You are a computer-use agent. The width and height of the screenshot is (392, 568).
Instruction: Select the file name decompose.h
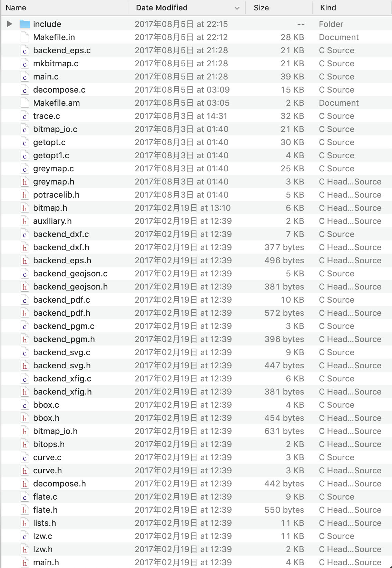pos(59,484)
